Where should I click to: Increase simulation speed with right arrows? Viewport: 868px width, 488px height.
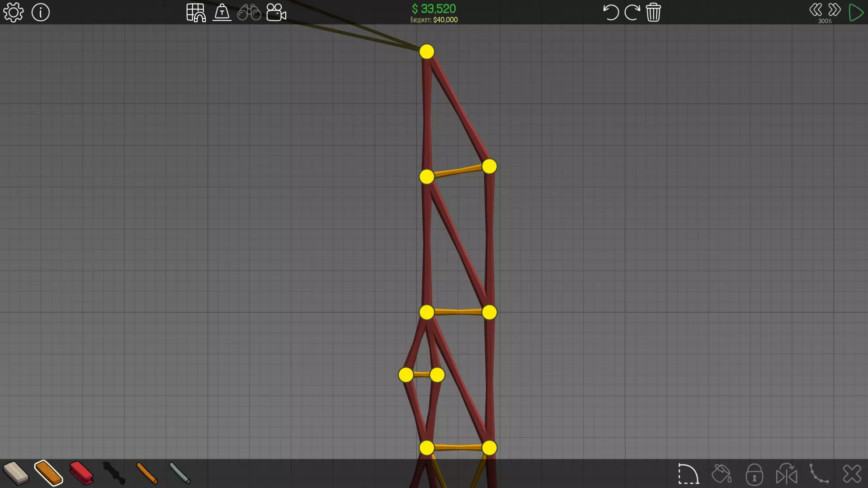tap(835, 10)
